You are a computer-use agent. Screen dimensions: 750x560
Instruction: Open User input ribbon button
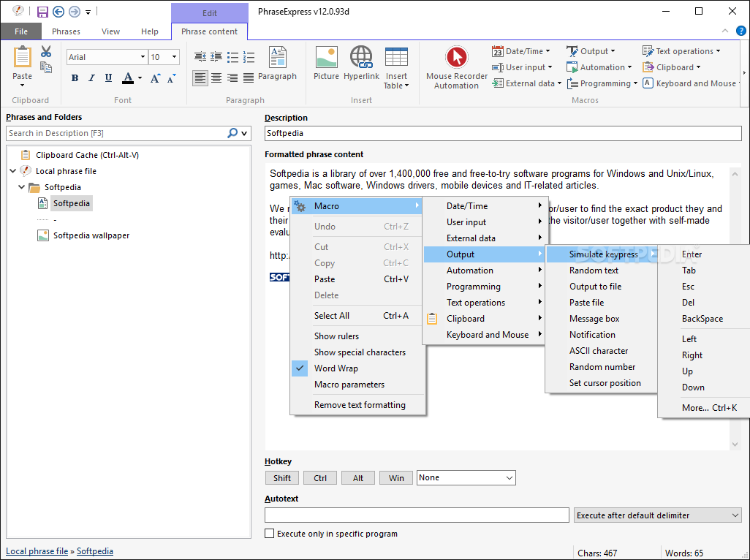point(523,67)
